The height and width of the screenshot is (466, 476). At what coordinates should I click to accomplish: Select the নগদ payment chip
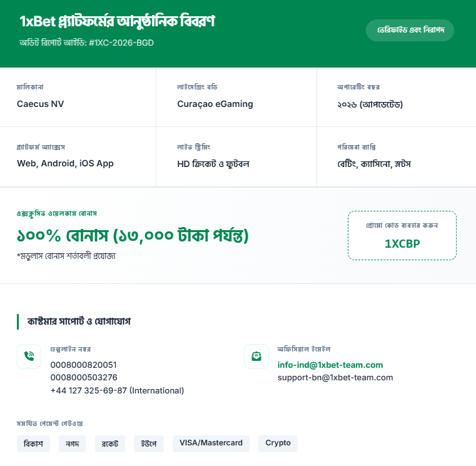tap(73, 443)
